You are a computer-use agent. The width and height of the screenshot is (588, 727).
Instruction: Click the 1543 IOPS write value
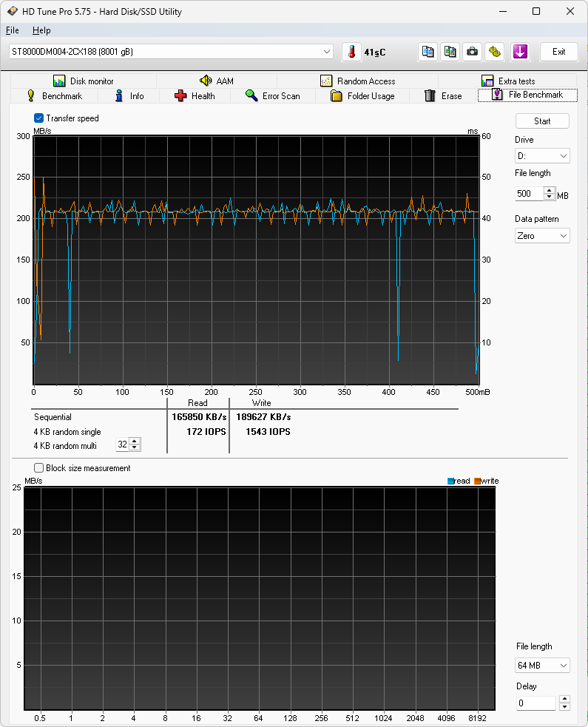pos(268,432)
